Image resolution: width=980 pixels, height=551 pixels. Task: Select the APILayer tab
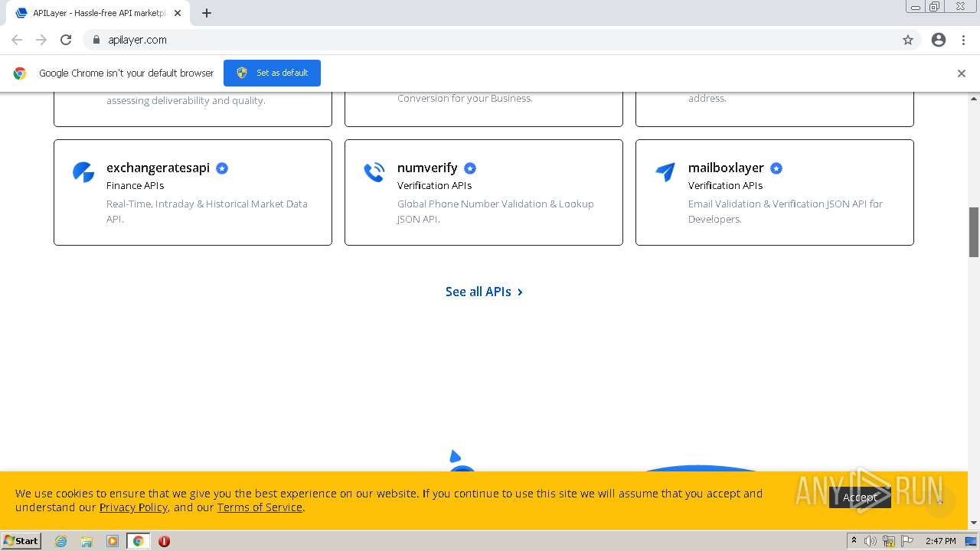pos(98,13)
